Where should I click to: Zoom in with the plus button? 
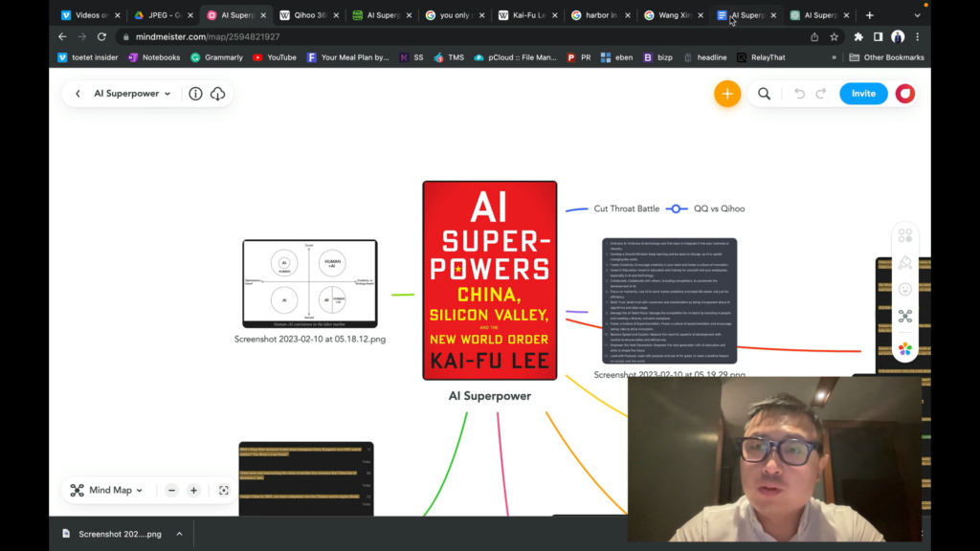[x=193, y=491]
